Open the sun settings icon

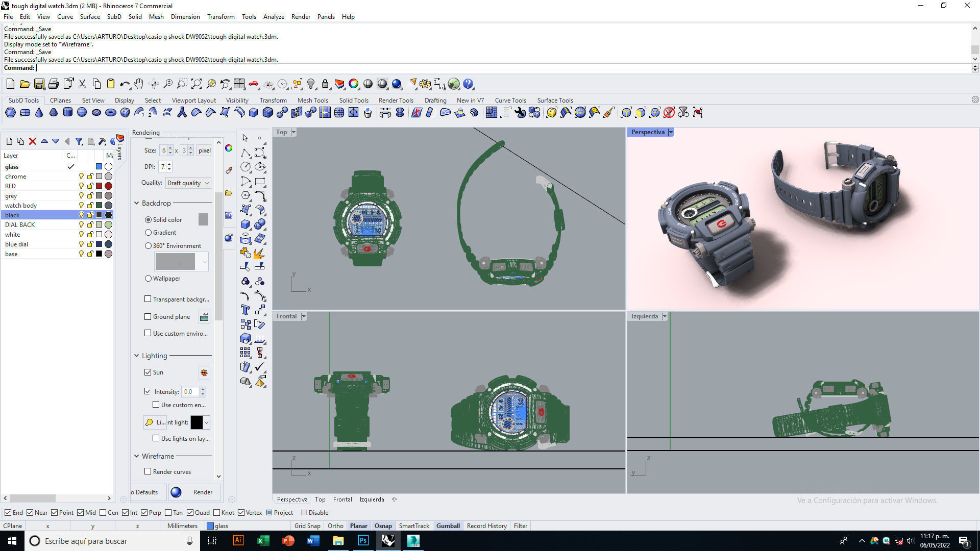[x=204, y=373]
